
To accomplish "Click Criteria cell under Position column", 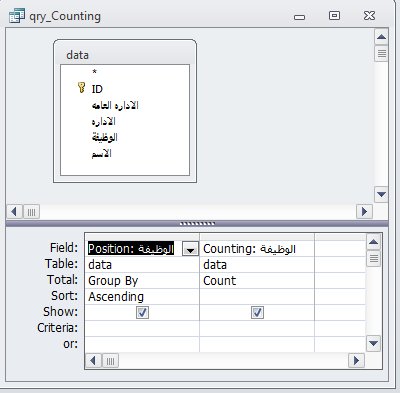I will 142,328.
